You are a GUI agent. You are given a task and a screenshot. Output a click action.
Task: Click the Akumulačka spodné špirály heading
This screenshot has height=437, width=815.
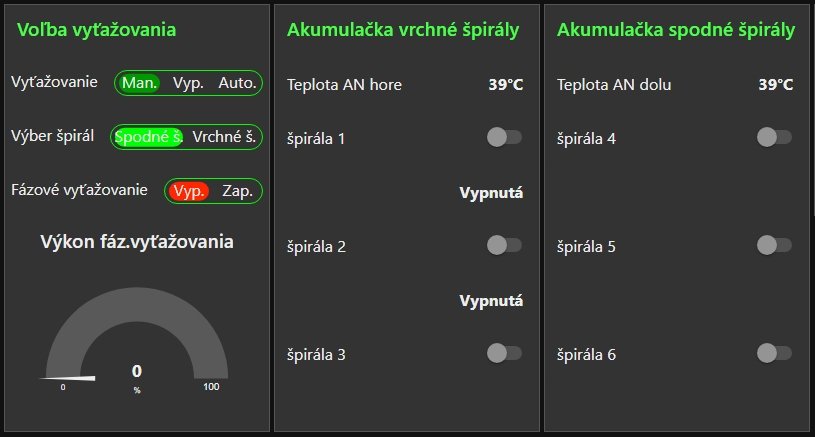(x=676, y=31)
